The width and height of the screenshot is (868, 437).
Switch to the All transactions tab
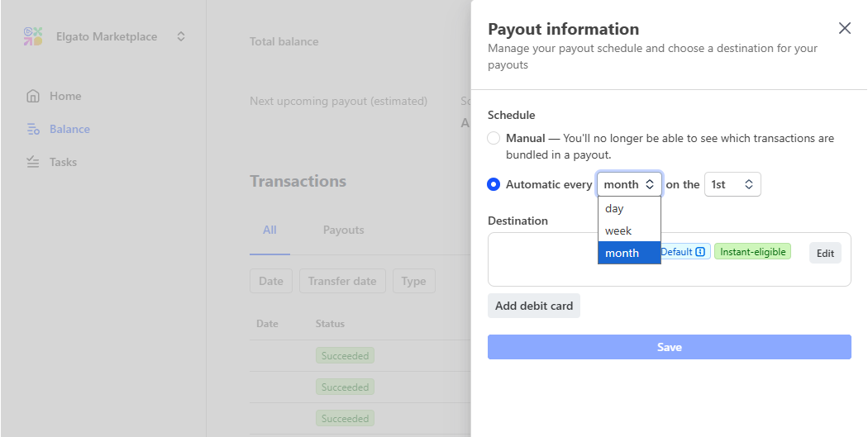point(269,230)
